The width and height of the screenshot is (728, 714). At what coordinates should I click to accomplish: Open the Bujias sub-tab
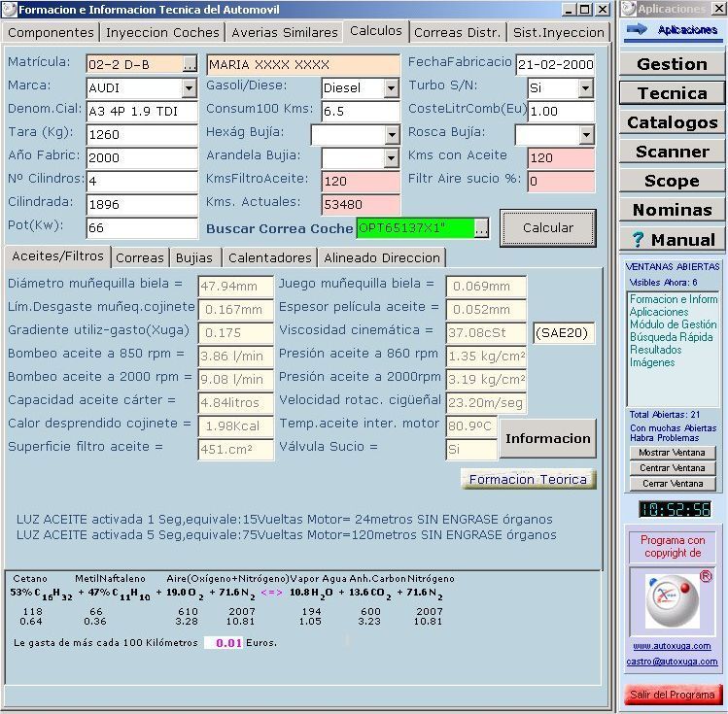[x=194, y=258]
